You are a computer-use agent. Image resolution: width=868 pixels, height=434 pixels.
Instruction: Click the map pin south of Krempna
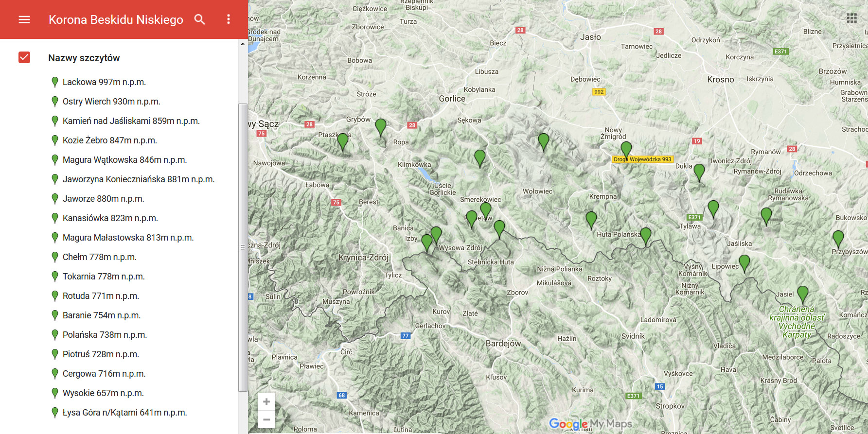click(591, 220)
